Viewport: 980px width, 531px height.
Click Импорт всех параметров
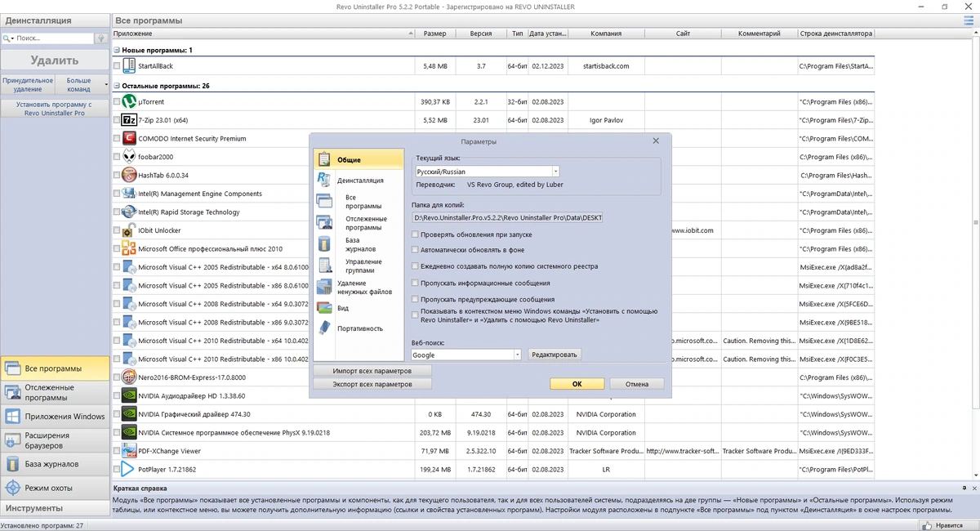pyautogui.click(x=372, y=371)
